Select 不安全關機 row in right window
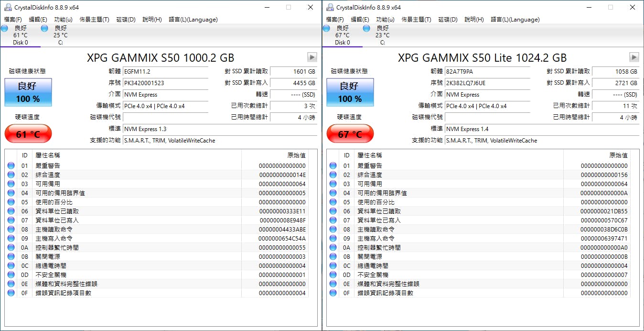Viewport: 644px width, 331px height. pyautogui.click(x=479, y=275)
